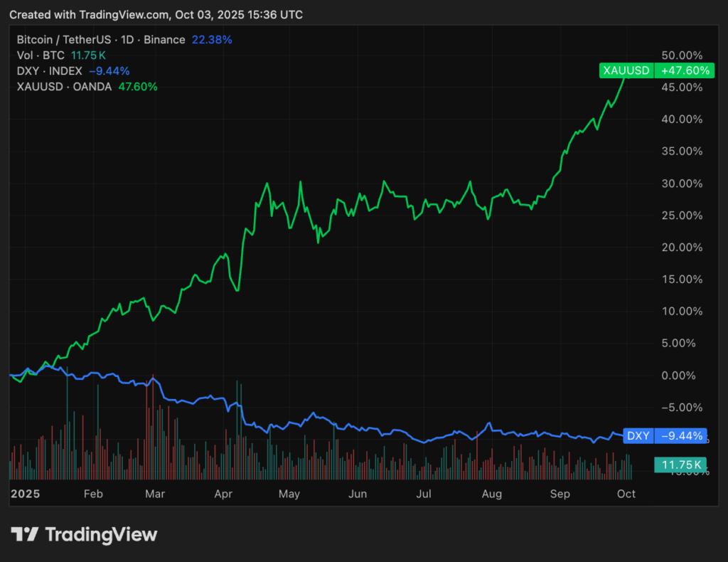Select the Bitcoin / TetherUS legend title
The image size is (728, 562).
pos(100,40)
